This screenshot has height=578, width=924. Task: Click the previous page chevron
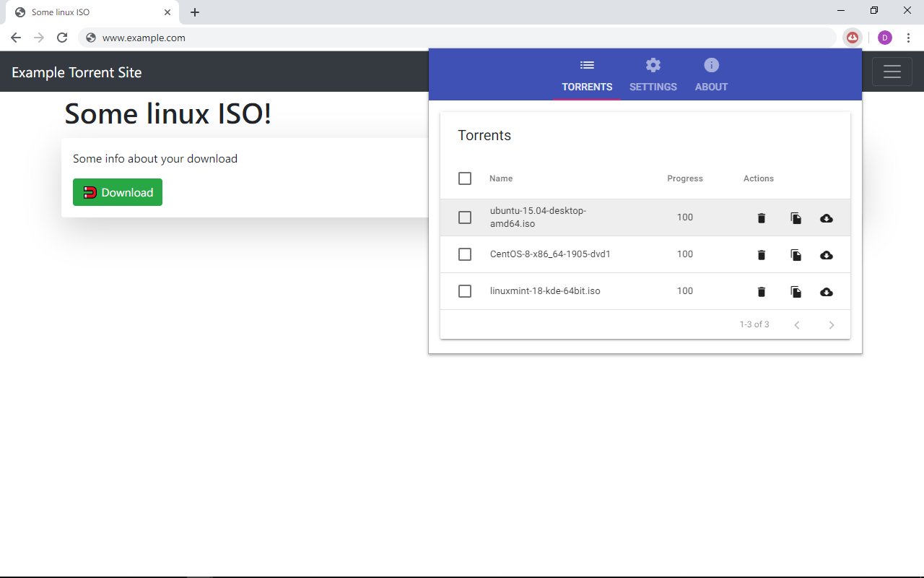tap(796, 324)
